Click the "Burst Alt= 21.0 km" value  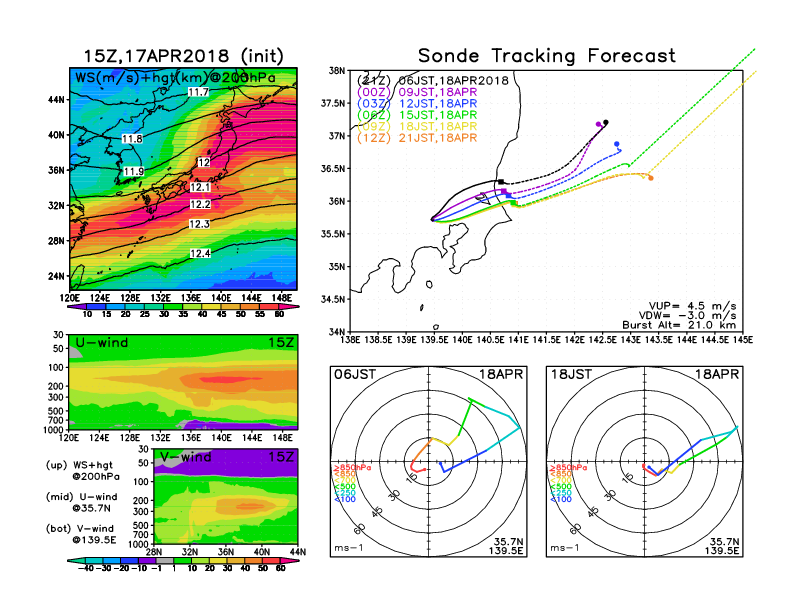tap(679, 325)
